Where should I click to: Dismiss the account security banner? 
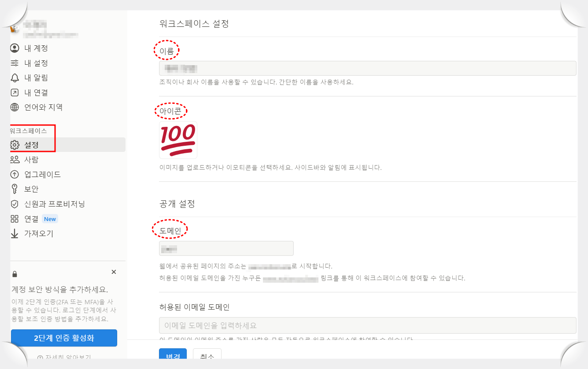coord(114,272)
